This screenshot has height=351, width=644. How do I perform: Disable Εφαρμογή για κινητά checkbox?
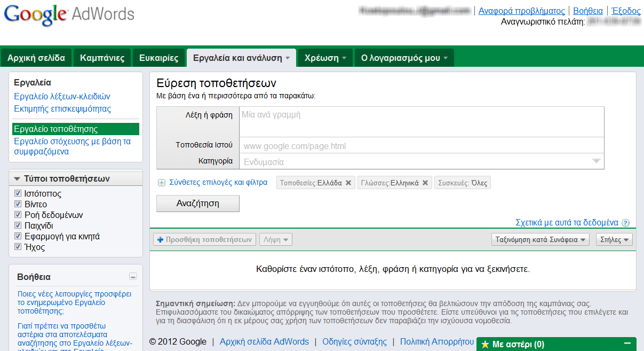point(18,236)
